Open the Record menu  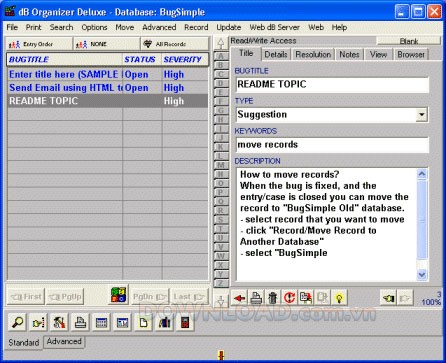[x=196, y=27]
